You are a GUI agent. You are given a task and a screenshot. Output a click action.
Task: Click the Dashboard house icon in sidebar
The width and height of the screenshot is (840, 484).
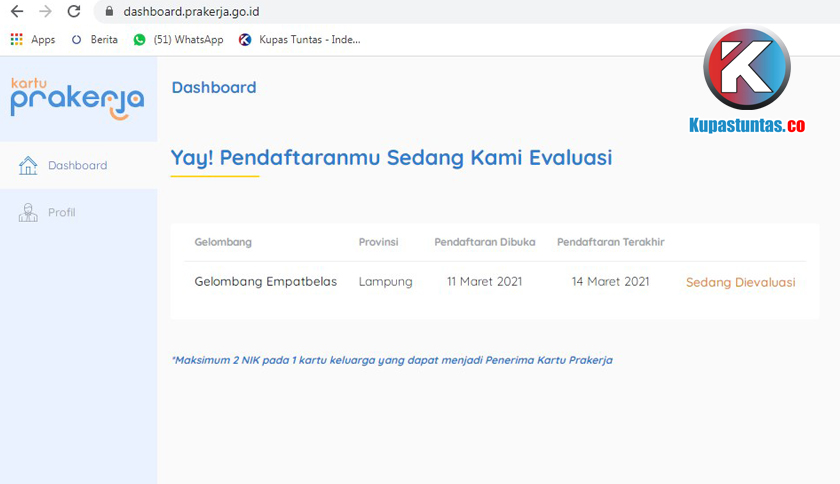[28, 165]
